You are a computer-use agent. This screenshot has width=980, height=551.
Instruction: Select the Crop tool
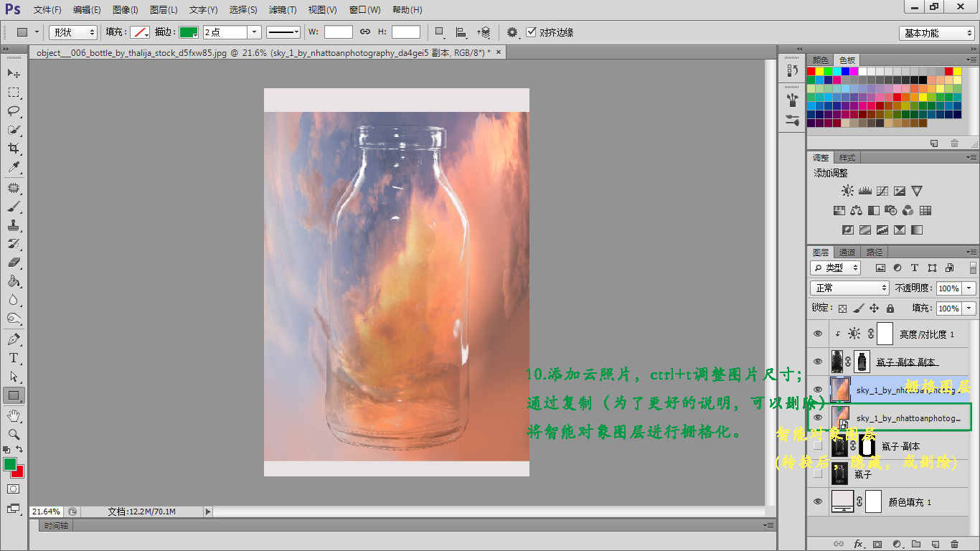tap(14, 149)
